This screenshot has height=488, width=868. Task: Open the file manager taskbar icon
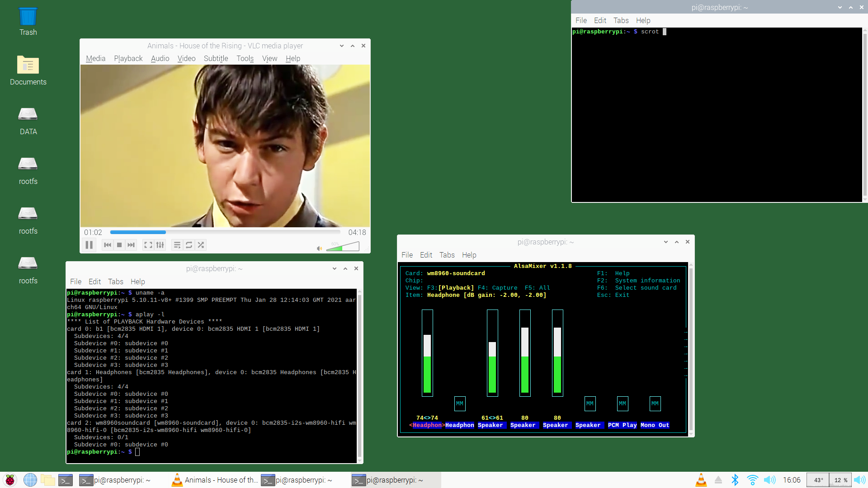click(x=47, y=480)
